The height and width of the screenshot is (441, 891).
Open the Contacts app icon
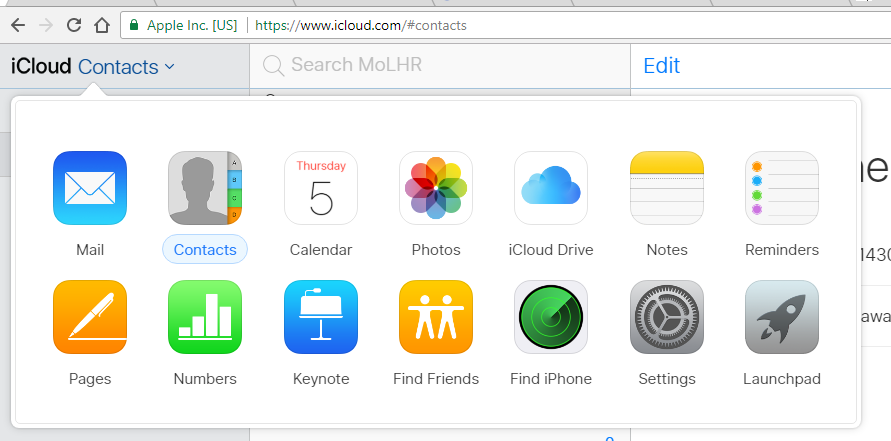[x=205, y=188]
